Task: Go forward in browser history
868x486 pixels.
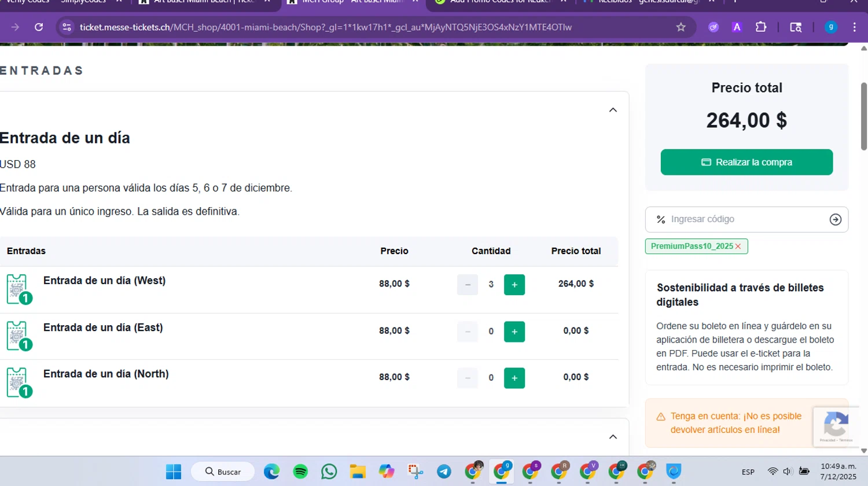Action: (x=15, y=27)
